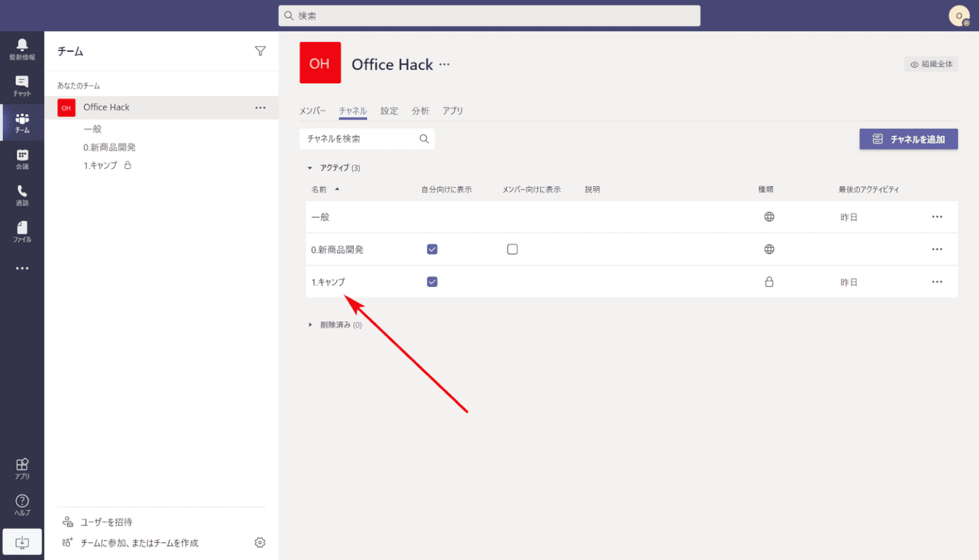
Task: Open the アプリ store icon
Action: [22, 469]
